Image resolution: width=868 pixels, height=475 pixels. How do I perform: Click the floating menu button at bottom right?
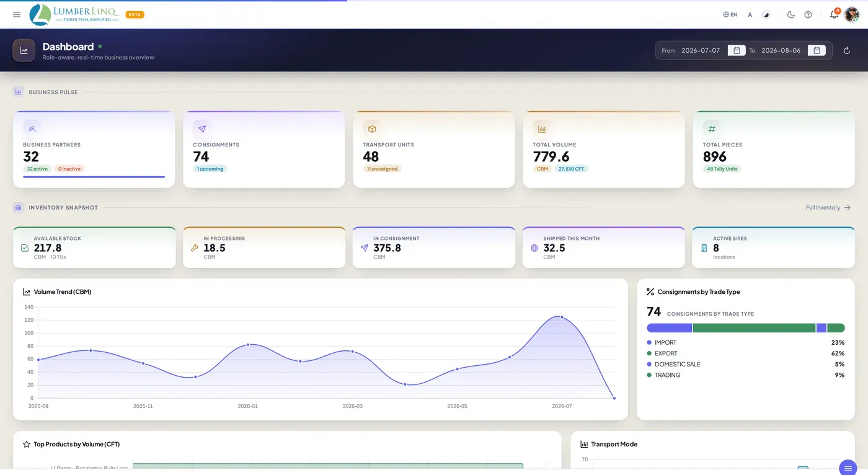coord(848,468)
